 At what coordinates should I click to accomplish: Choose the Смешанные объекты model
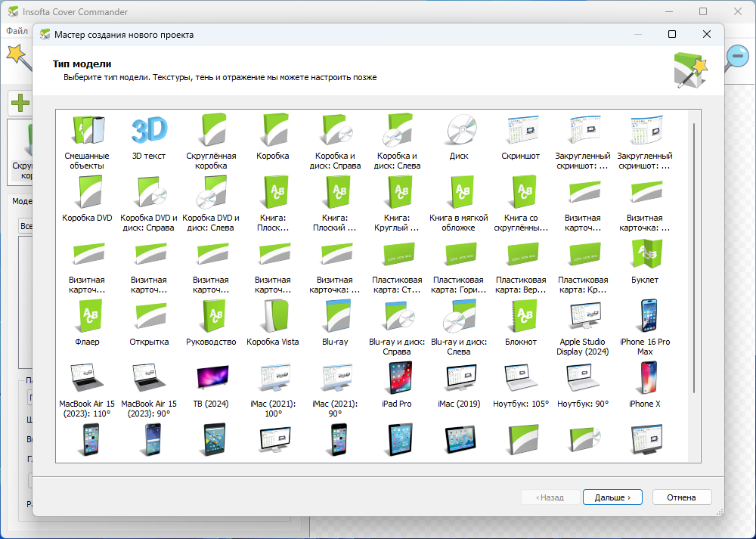point(87,132)
